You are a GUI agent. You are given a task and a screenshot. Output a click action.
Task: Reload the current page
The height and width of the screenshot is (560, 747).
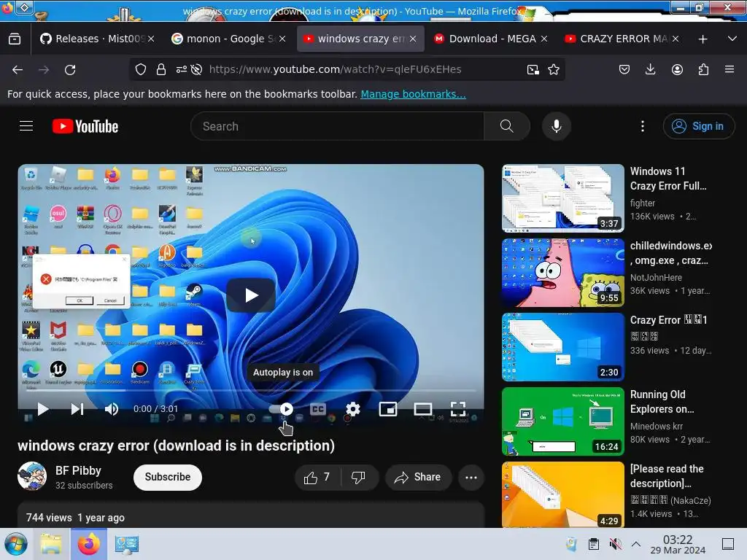point(70,69)
